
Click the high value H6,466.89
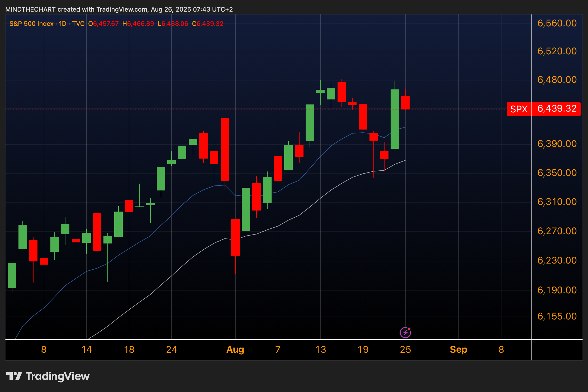[138, 24]
